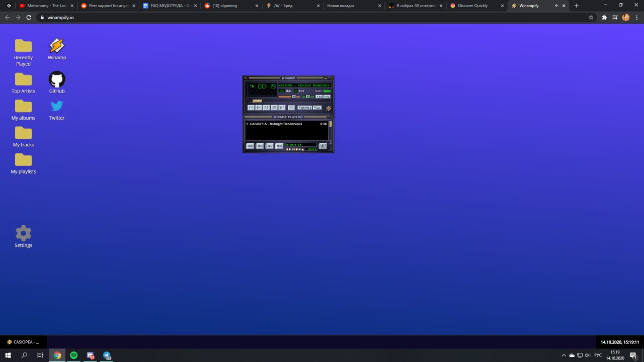644x362 pixels.
Task: Open playlist MISC menu
Action: [x=279, y=146]
